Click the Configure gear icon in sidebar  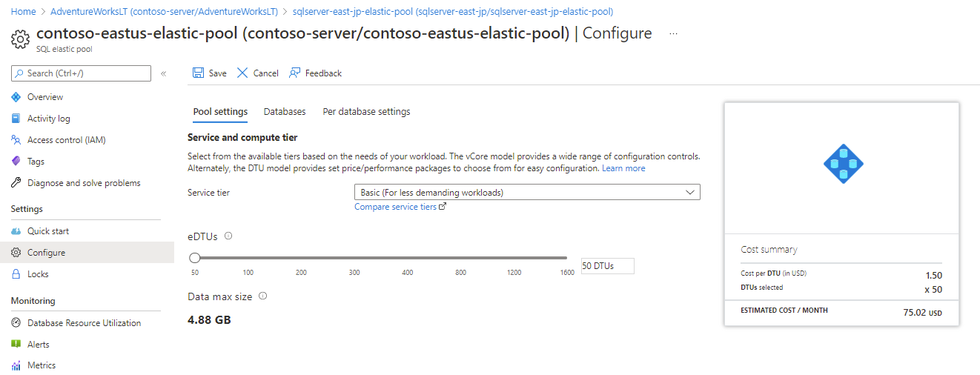(16, 253)
